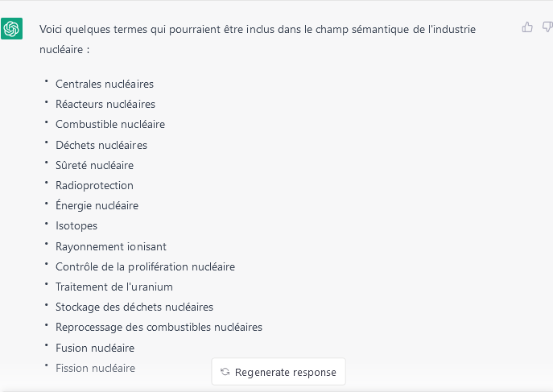Click the Fusion nucléaire list item
Image resolution: width=553 pixels, height=392 pixels.
point(95,348)
